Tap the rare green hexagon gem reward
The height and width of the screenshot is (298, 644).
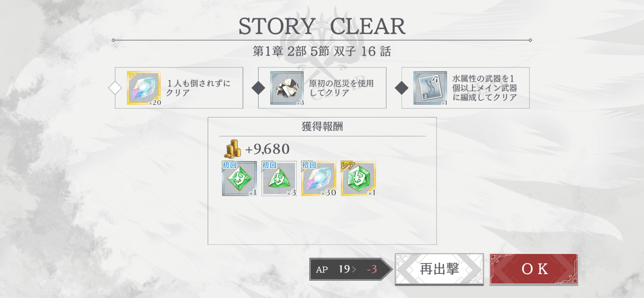(358, 179)
